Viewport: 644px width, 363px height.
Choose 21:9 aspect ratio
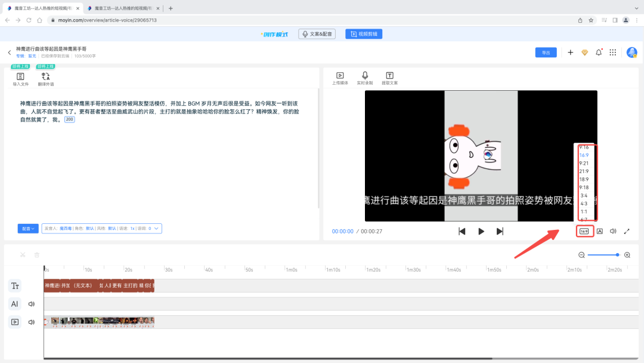point(584,171)
